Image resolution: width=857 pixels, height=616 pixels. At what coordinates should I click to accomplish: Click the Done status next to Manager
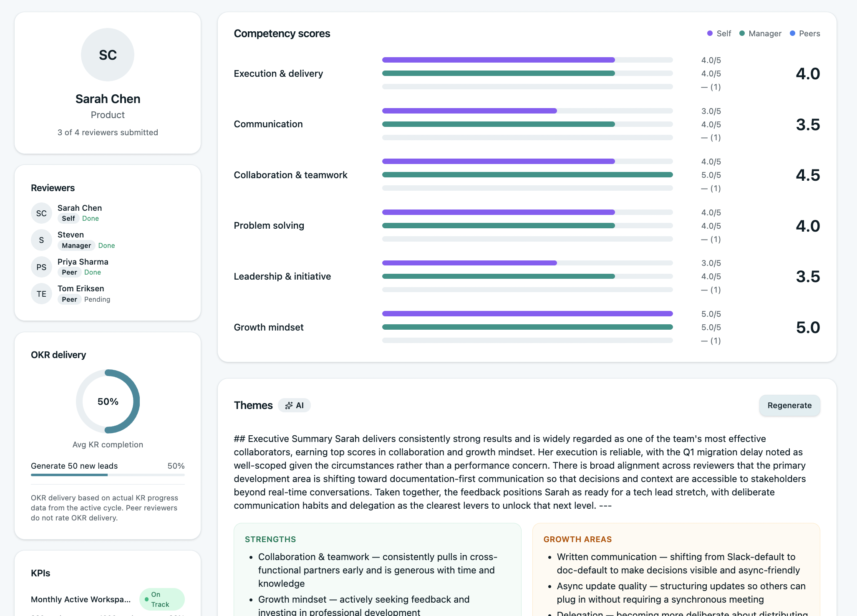tap(106, 245)
